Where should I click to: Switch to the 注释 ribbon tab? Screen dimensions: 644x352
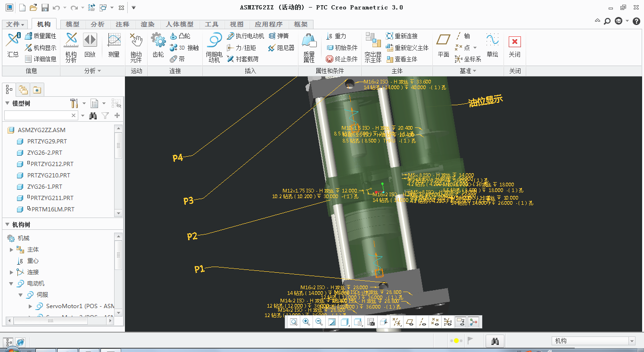pyautogui.click(x=123, y=24)
